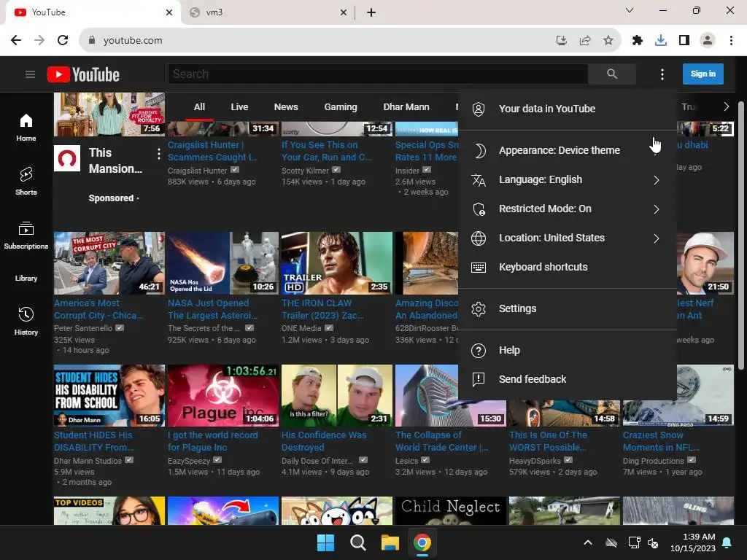Screen dimensions: 747x560
Task: Open the hamburger guide menu
Action: (30, 74)
